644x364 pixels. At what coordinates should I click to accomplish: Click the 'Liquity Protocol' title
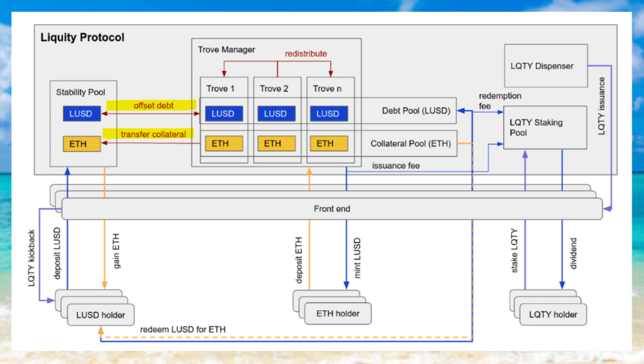click(82, 37)
